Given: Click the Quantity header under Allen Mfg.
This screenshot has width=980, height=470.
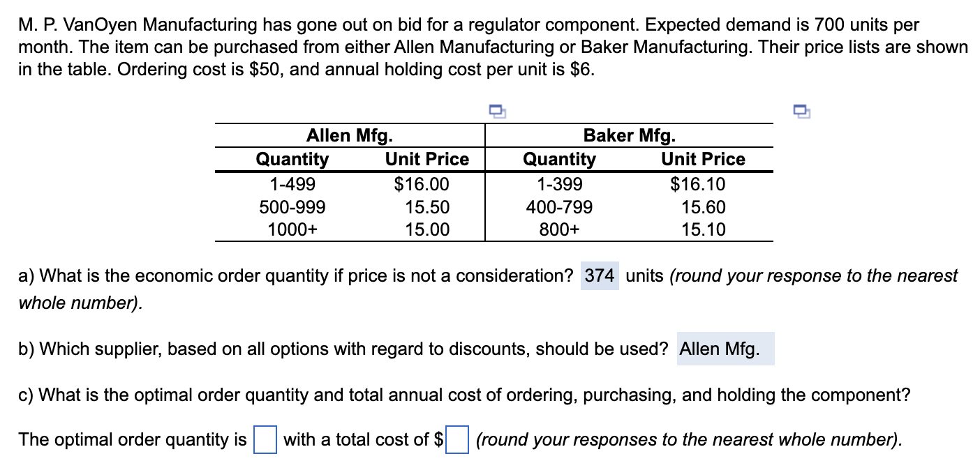Looking at the screenshot, I should click(293, 159).
